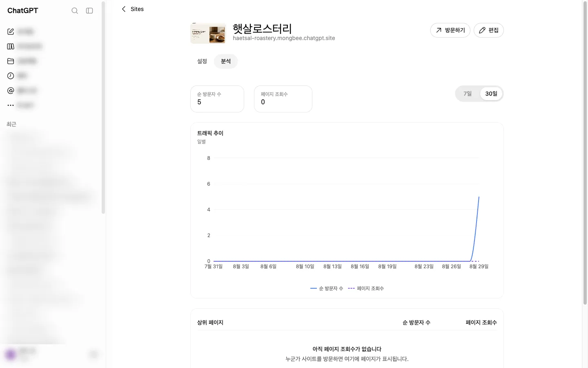Viewport: 588px width, 368px height.
Task: Open the library books icon
Action: (11, 46)
